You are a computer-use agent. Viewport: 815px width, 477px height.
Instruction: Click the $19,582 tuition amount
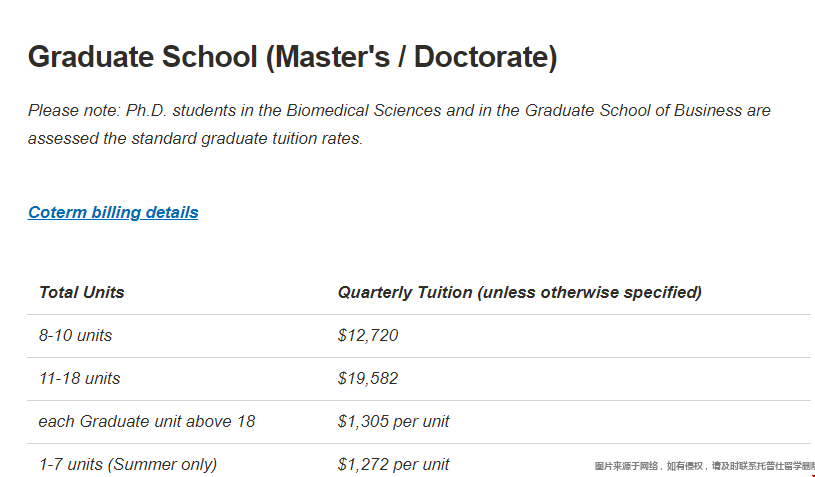tap(368, 379)
